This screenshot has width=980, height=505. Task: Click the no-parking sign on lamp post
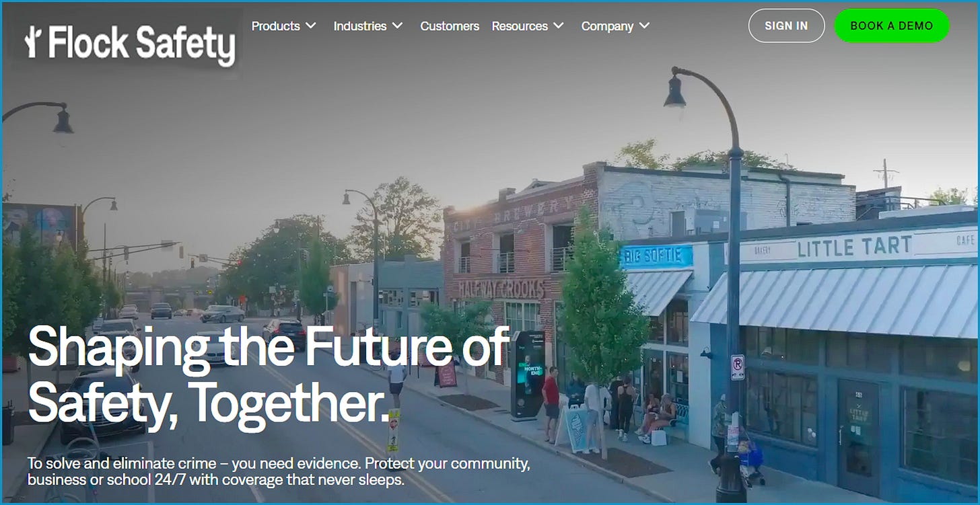pos(738,368)
